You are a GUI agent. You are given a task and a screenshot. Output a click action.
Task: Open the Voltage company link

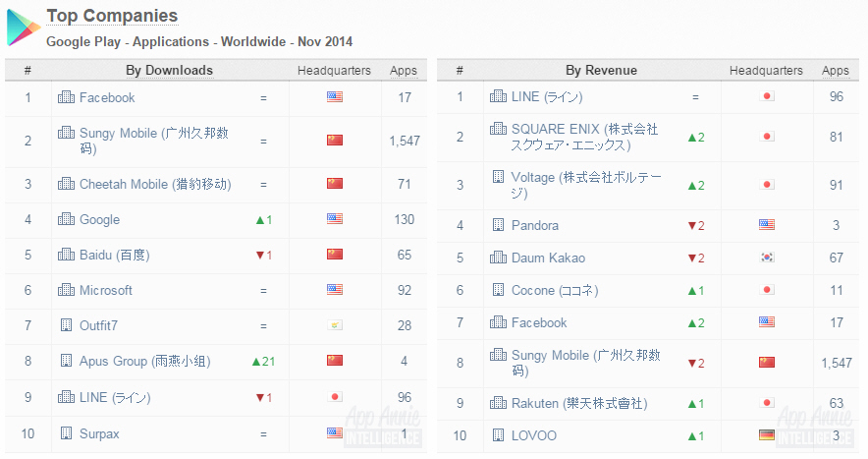586,185
